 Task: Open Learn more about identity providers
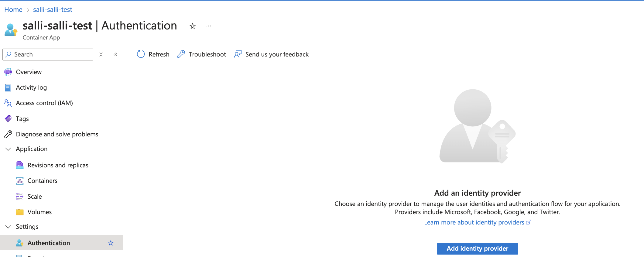pyautogui.click(x=477, y=222)
